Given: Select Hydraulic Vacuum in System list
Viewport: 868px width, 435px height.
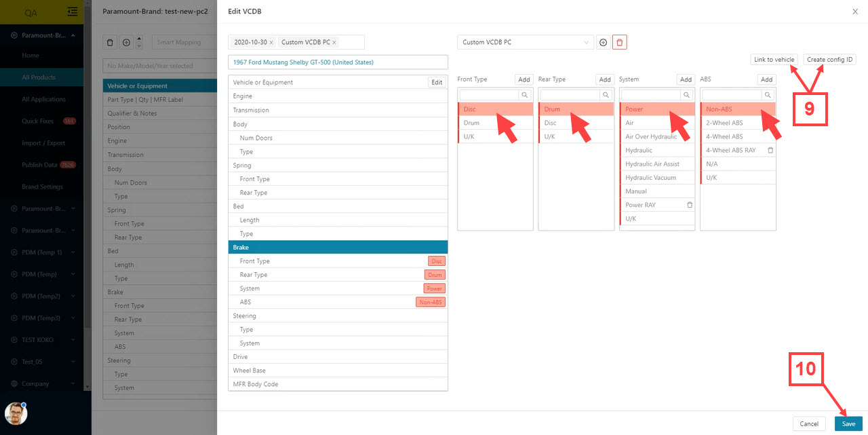Looking at the screenshot, I should coord(657,177).
